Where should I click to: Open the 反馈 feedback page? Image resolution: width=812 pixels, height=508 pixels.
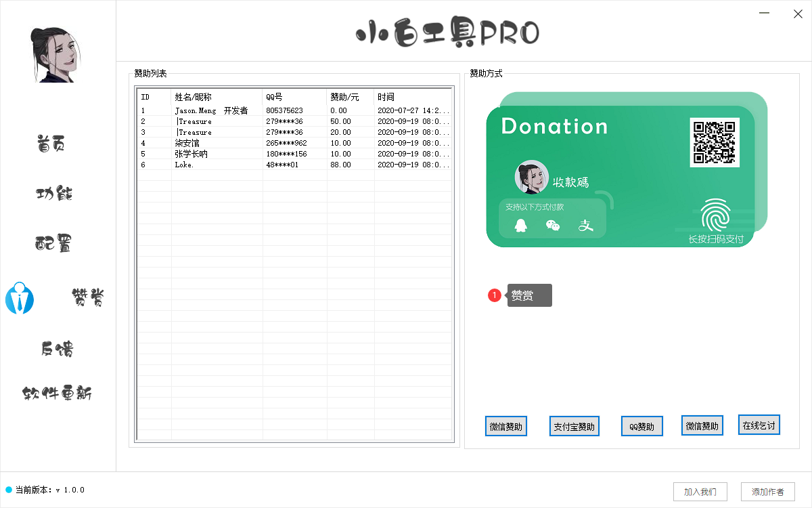(x=57, y=349)
